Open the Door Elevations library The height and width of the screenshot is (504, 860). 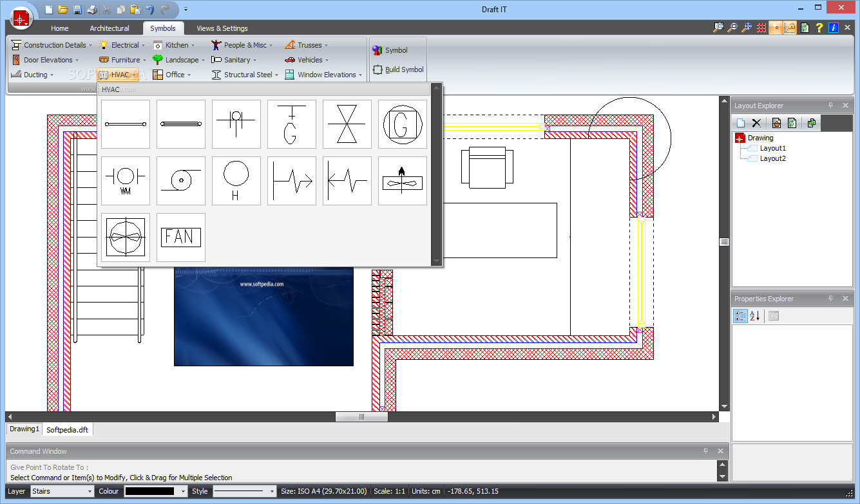click(45, 60)
